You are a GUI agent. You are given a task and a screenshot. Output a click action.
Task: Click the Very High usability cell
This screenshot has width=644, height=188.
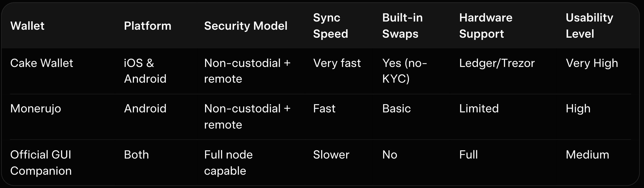point(592,63)
